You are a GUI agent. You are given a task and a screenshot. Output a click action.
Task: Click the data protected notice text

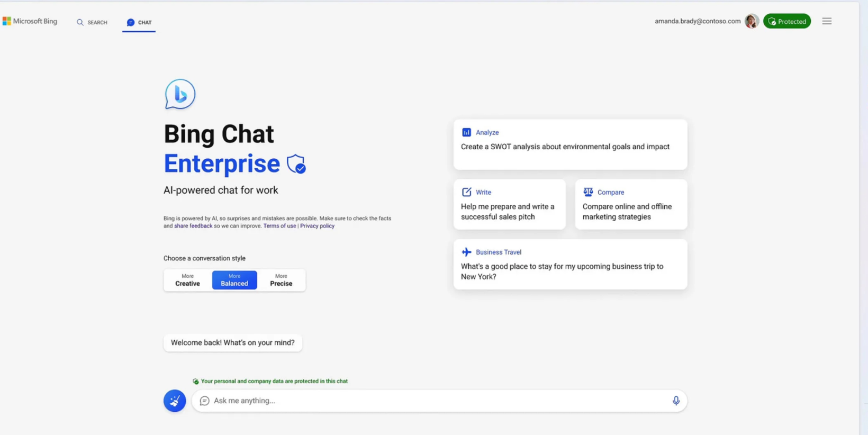[274, 381]
